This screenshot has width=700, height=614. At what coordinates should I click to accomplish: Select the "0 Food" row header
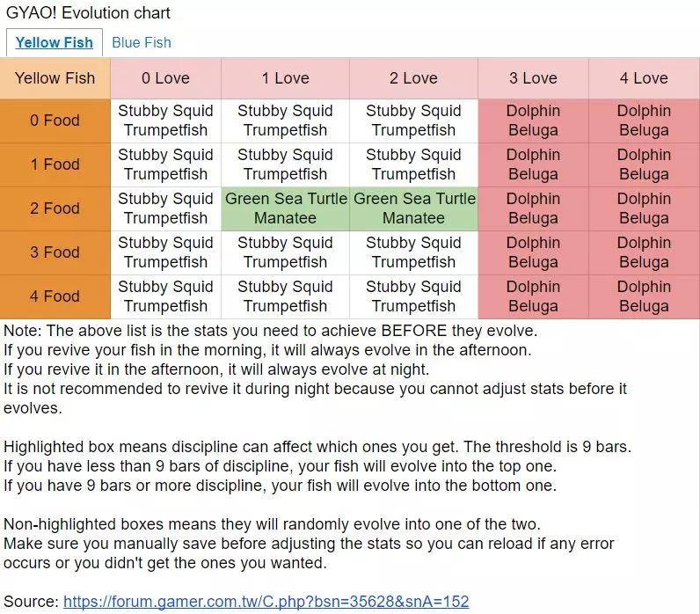click(55, 121)
